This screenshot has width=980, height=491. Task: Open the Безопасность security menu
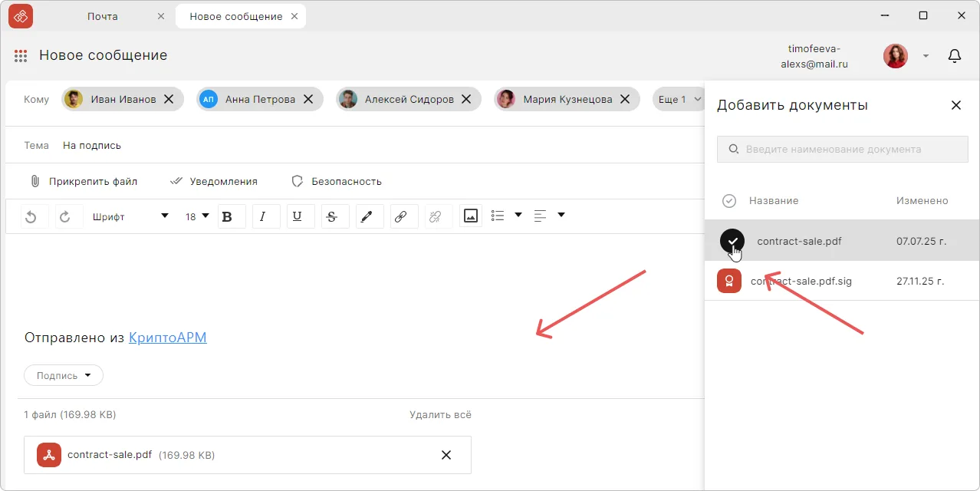point(337,182)
